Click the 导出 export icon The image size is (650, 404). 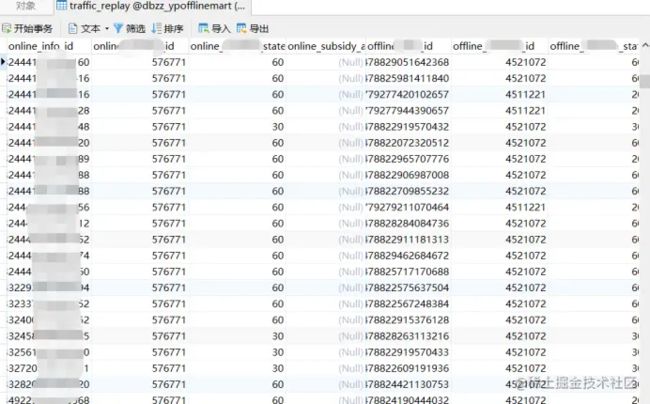point(242,29)
